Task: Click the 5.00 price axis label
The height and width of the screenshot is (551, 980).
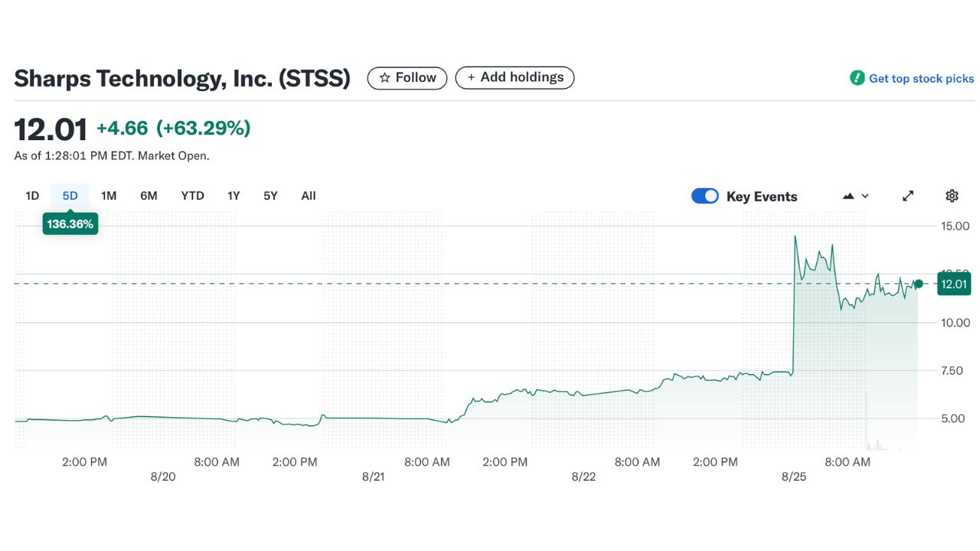Action: [952, 419]
